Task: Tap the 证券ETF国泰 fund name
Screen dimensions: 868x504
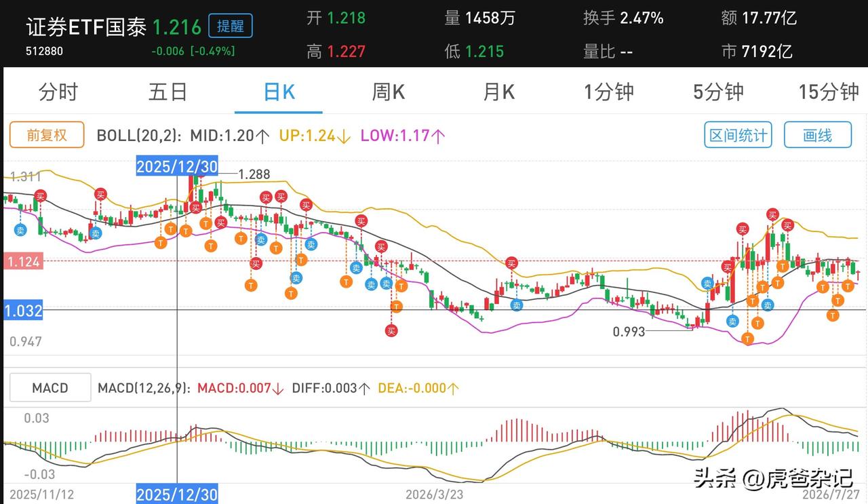Action: click(x=86, y=27)
